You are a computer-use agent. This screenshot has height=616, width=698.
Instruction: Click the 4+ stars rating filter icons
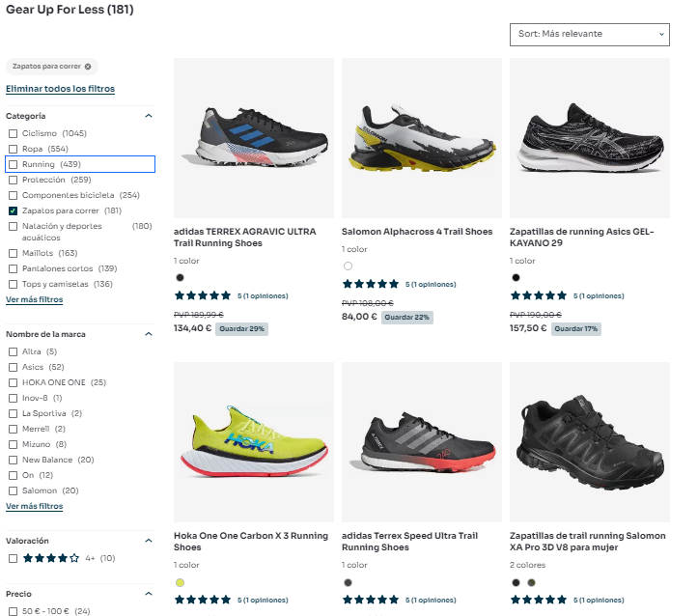[50, 558]
